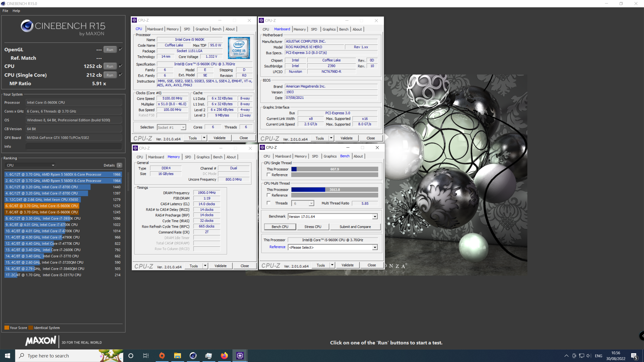Expand Tools arrow in the Mainboard window
Image resolution: width=644 pixels, height=362 pixels.
tap(331, 138)
